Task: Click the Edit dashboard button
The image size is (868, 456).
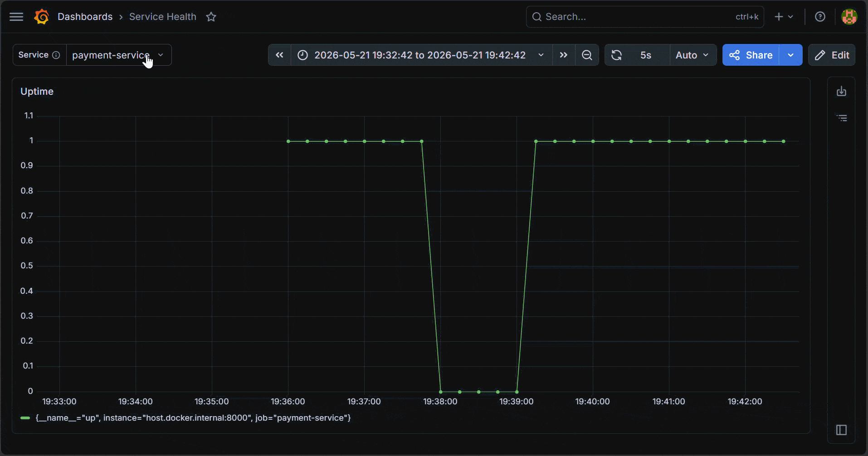Action: tap(832, 55)
